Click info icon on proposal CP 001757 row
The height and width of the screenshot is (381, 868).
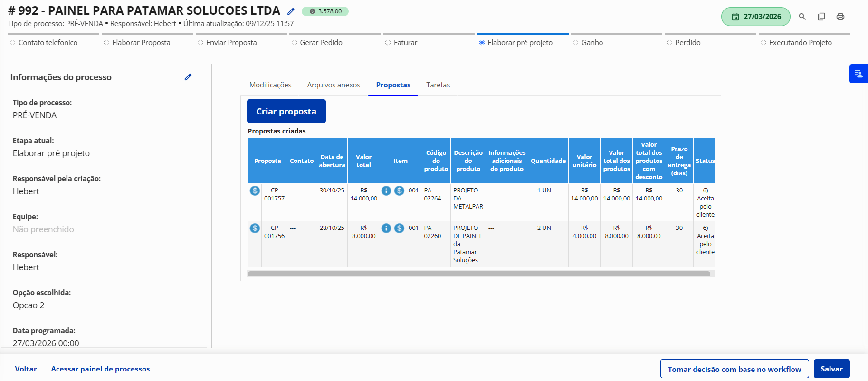pyautogui.click(x=386, y=190)
